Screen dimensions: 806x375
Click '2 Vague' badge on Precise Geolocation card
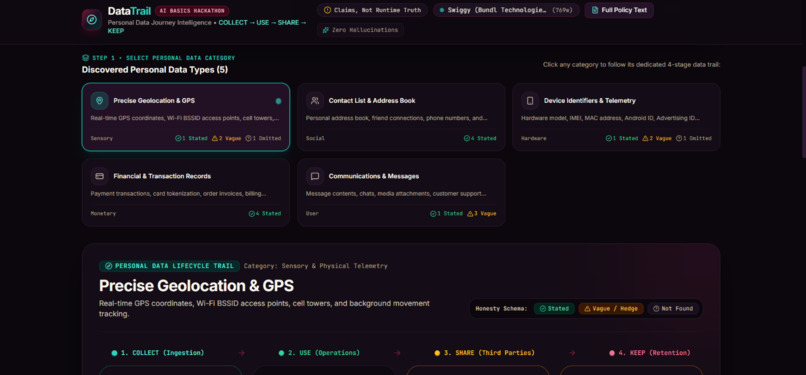pyautogui.click(x=226, y=138)
